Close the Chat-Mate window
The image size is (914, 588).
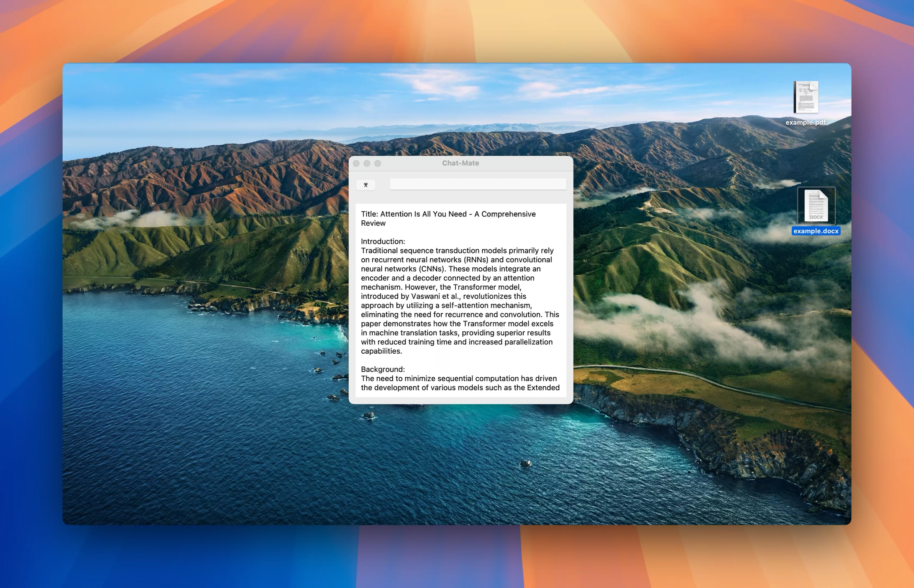(356, 163)
